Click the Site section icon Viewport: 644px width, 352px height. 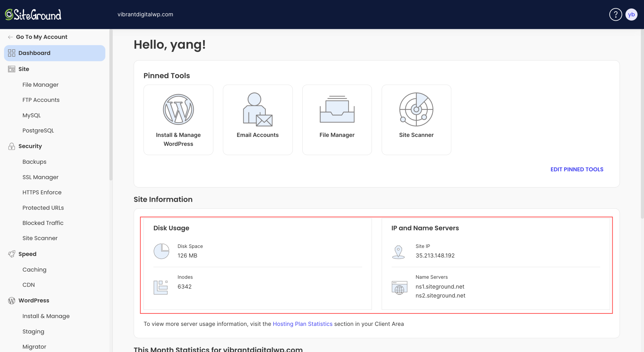tap(12, 69)
